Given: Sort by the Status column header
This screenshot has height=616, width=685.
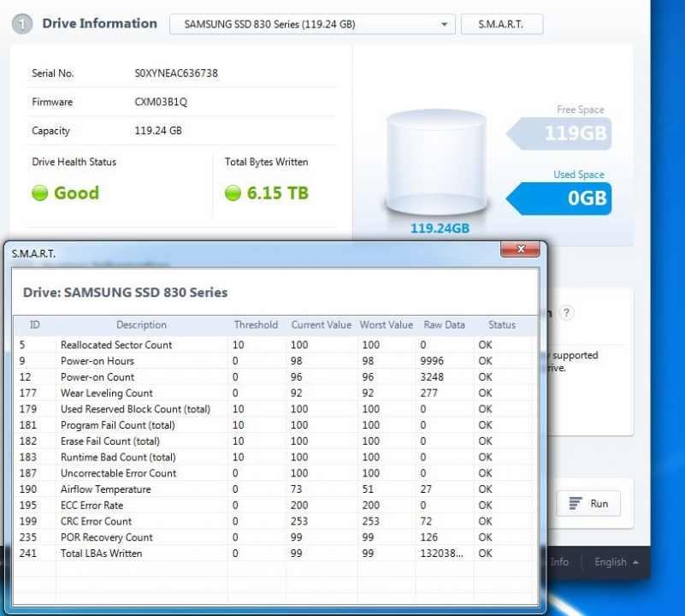Looking at the screenshot, I should tap(502, 325).
